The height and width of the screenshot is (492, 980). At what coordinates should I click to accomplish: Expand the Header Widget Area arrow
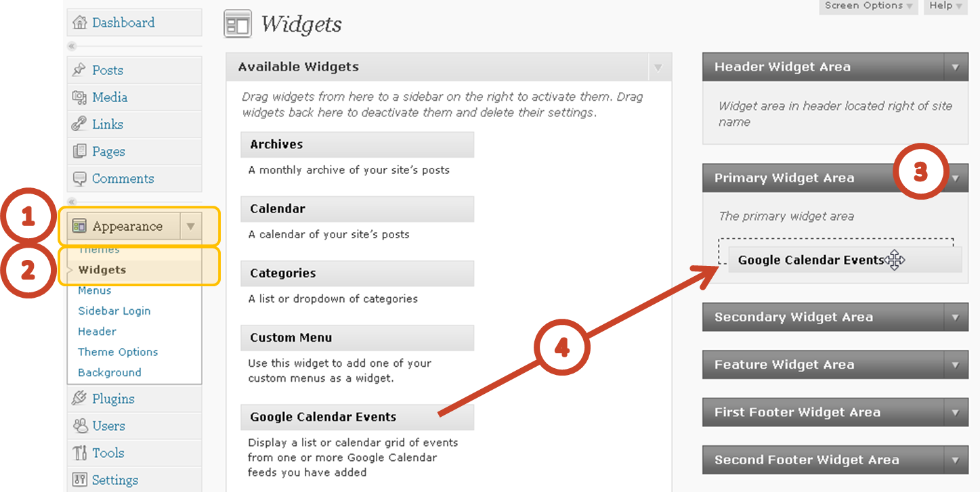point(956,67)
